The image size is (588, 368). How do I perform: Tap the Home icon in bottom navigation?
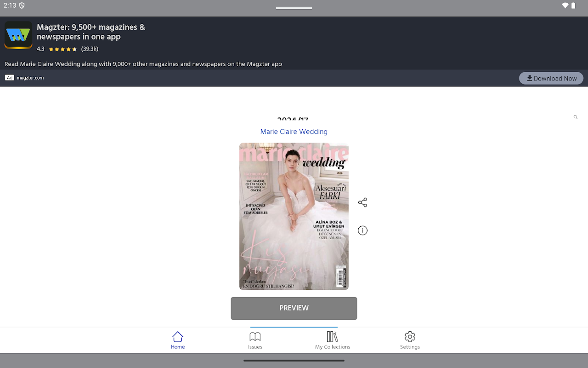point(178,340)
